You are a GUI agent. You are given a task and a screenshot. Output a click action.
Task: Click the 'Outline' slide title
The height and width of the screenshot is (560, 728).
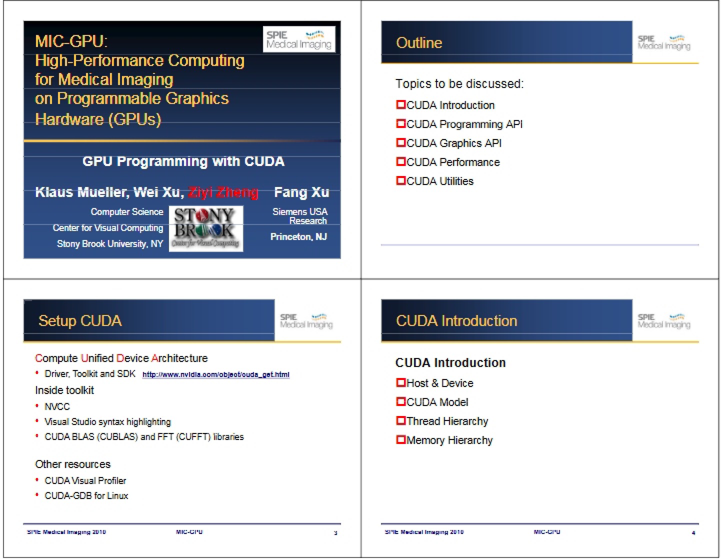click(419, 42)
